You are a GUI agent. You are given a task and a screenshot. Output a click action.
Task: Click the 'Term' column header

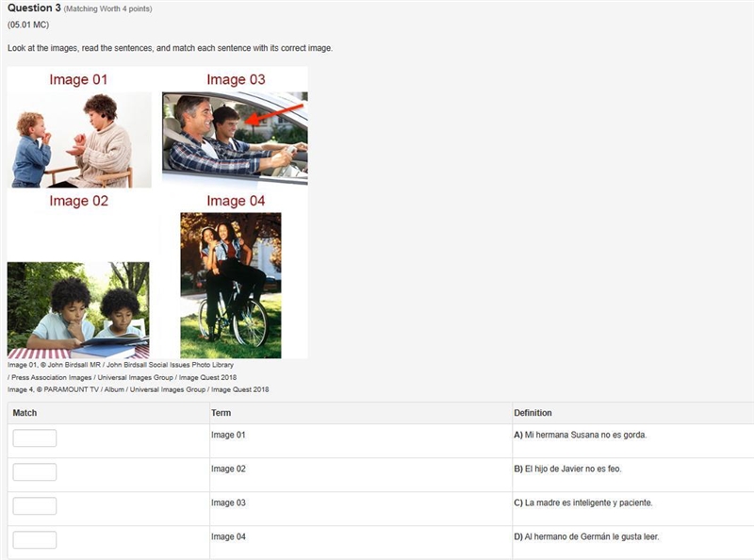coord(221,413)
